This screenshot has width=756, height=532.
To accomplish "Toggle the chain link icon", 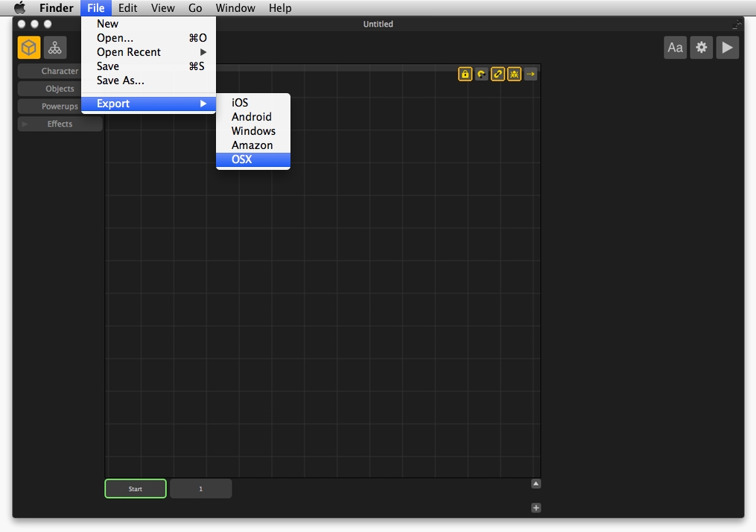I will coord(498,74).
